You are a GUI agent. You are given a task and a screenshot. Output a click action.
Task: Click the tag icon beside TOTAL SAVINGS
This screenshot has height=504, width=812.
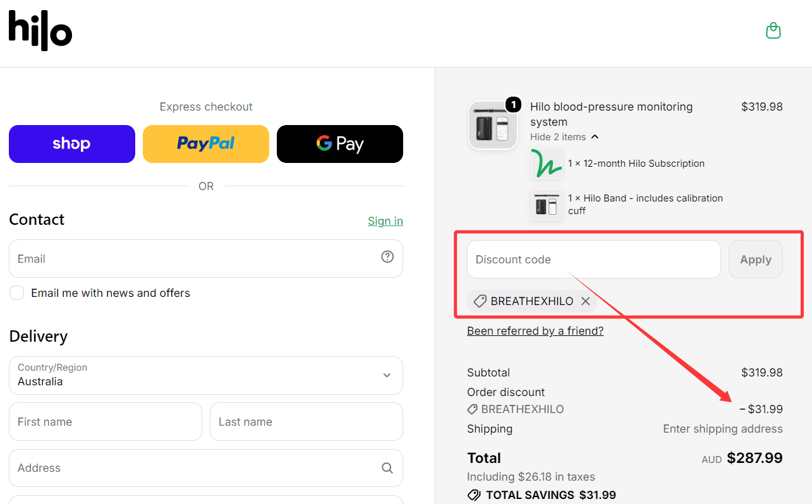coord(474,495)
